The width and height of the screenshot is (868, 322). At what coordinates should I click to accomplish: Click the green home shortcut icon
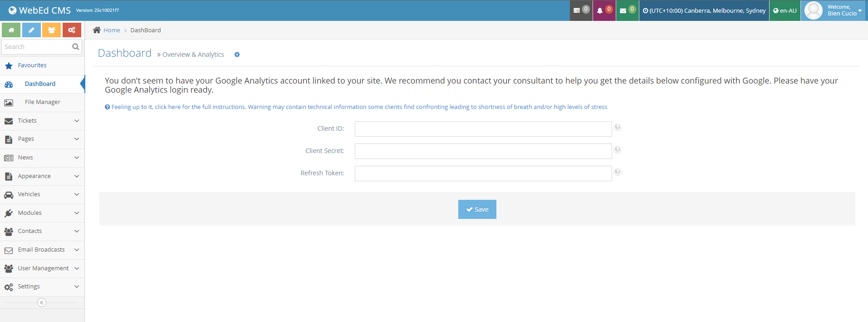coord(11,30)
